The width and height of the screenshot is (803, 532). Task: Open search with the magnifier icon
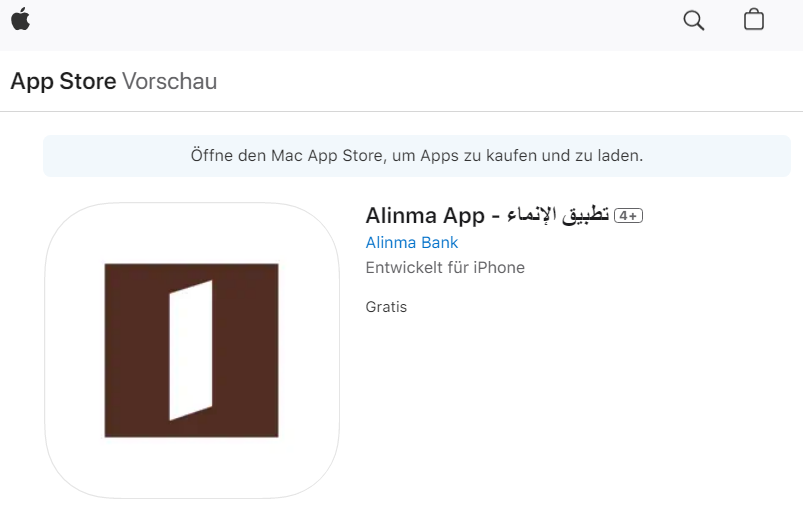(693, 20)
